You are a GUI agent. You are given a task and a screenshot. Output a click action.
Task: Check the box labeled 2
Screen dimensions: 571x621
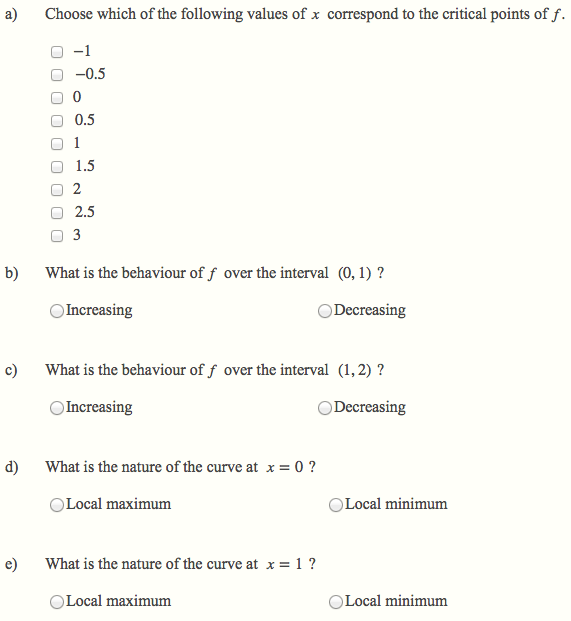(57, 190)
